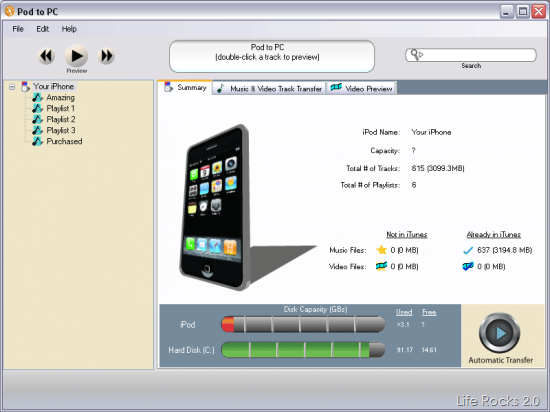Collapse the Your iPhone tree node
Viewport: 550px width, 412px height.
(12, 87)
